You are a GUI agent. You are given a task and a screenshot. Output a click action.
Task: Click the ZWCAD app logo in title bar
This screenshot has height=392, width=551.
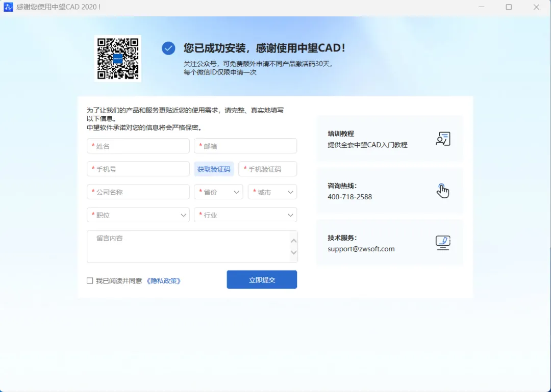pos(8,7)
